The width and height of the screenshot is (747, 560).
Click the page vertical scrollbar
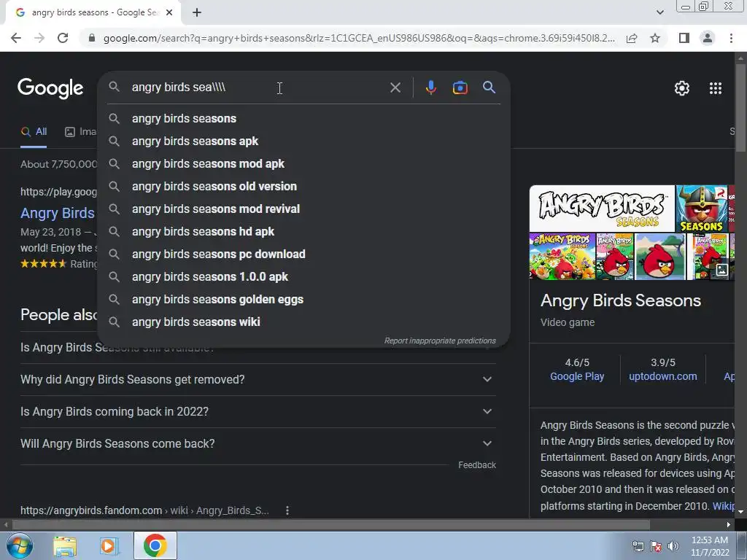point(741,107)
